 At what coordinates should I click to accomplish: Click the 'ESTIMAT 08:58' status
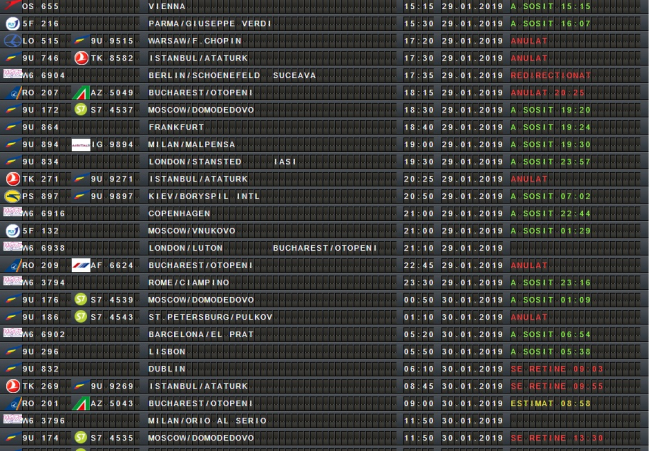click(x=551, y=403)
